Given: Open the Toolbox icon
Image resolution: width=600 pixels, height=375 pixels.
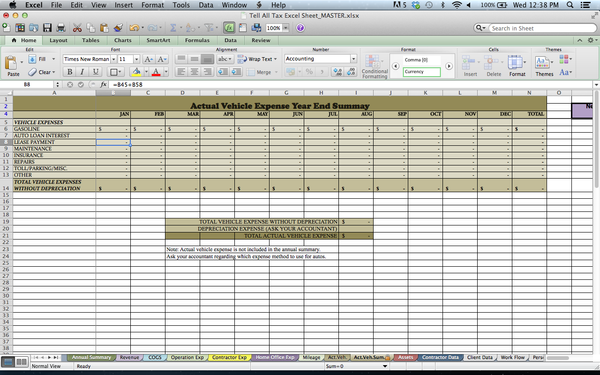Looking at the screenshot, I should pos(243,28).
